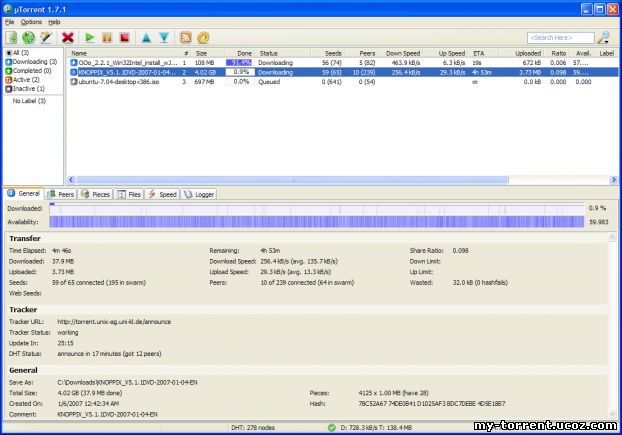Click the Create New Torrent wand icon
This screenshot has height=435, width=622.
(46, 38)
